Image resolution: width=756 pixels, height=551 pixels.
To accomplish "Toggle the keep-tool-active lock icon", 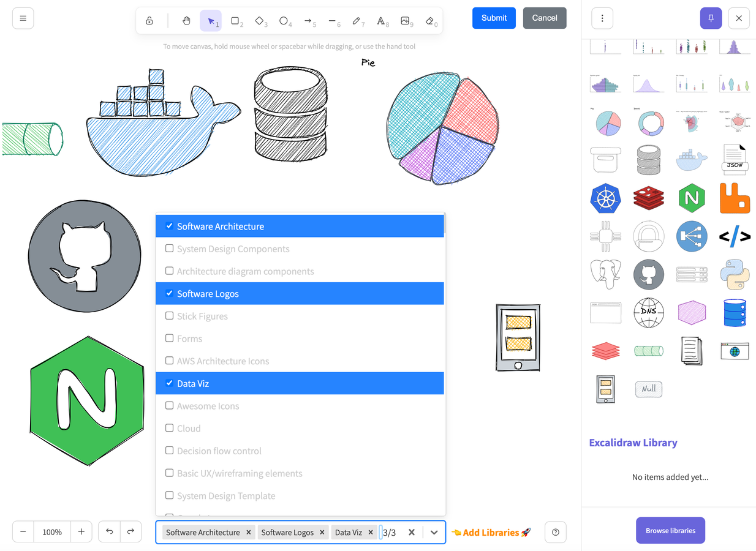I will [x=149, y=21].
